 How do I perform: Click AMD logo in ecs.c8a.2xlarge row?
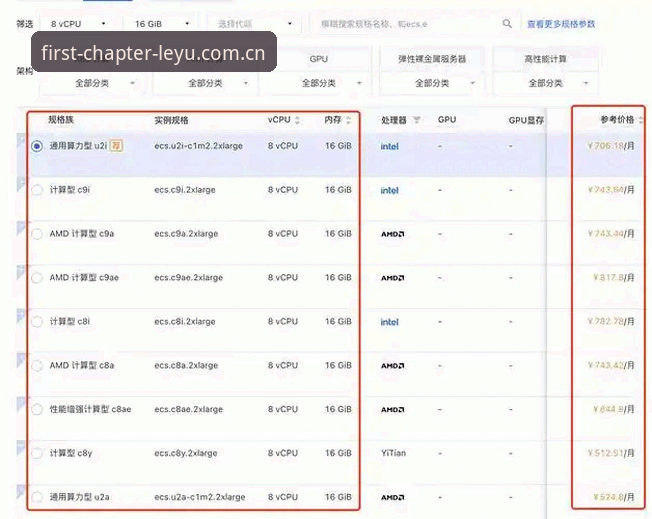[x=393, y=366]
